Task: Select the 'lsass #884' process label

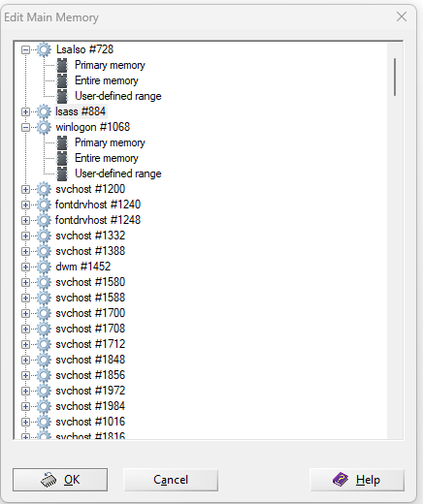Action: click(81, 111)
